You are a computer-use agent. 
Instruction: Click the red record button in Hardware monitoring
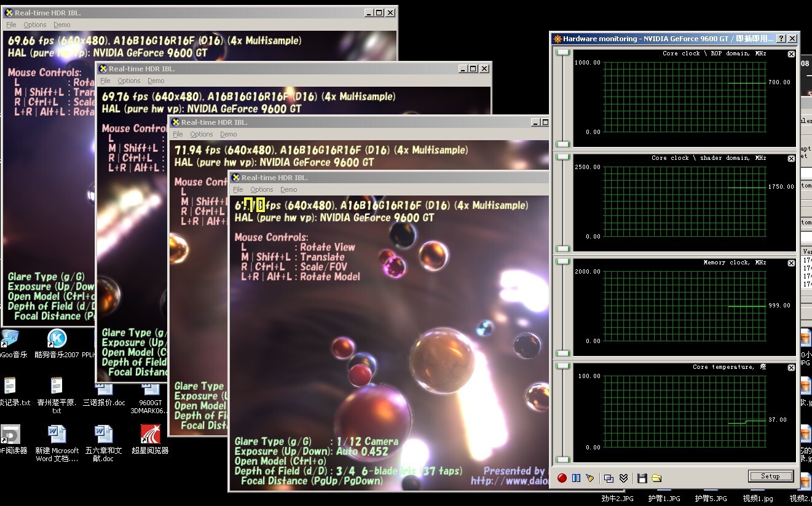[x=562, y=478]
